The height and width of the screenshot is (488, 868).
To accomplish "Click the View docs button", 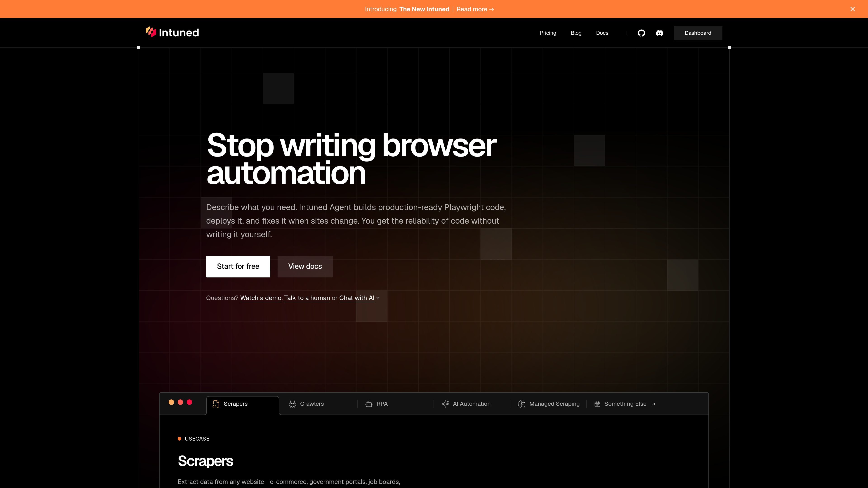I will point(305,266).
